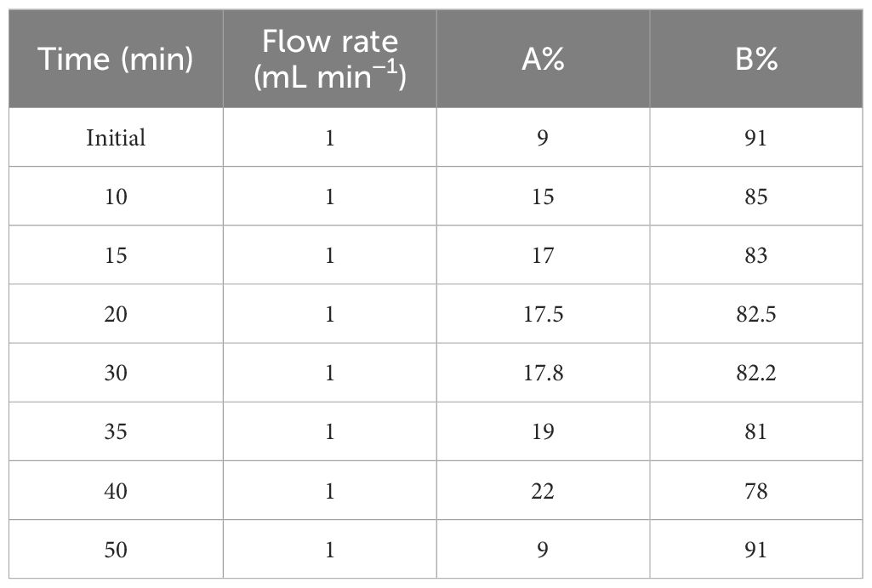872x588 pixels.
Task: Select the B% value 82.2
Action: coord(756,373)
